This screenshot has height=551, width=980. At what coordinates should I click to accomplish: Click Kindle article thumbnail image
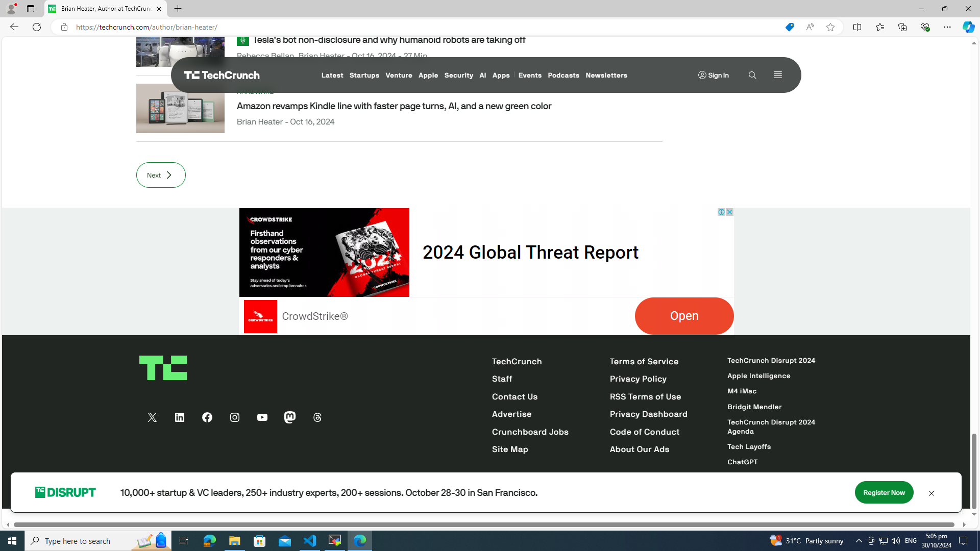point(180,108)
